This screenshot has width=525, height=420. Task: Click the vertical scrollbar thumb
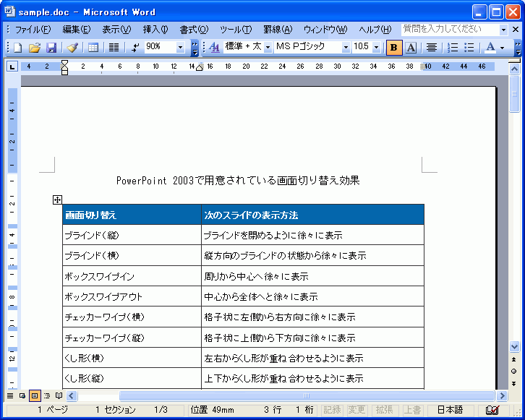pos(514,95)
